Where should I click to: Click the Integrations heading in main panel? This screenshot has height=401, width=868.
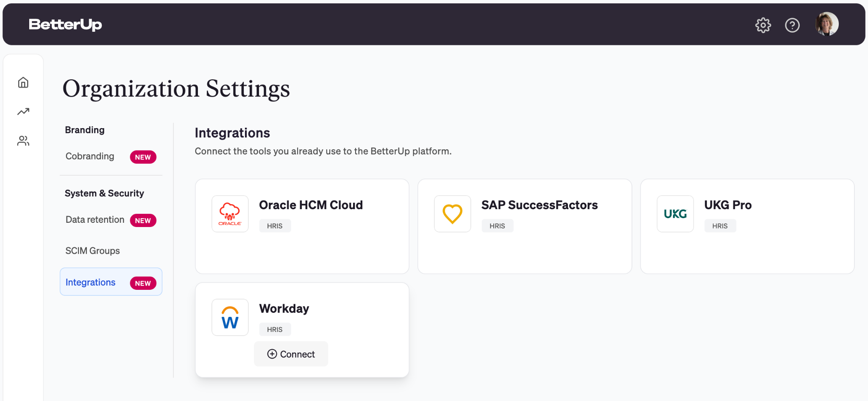click(232, 133)
